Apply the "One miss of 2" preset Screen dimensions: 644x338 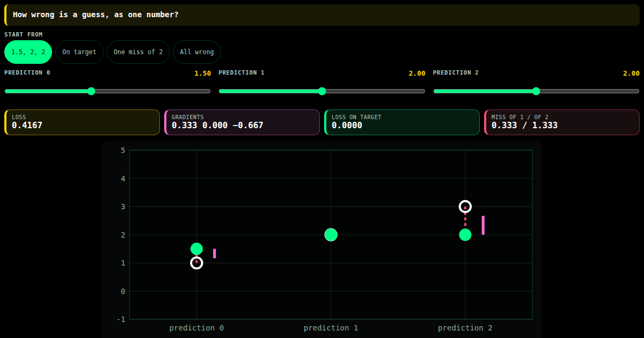tap(138, 52)
